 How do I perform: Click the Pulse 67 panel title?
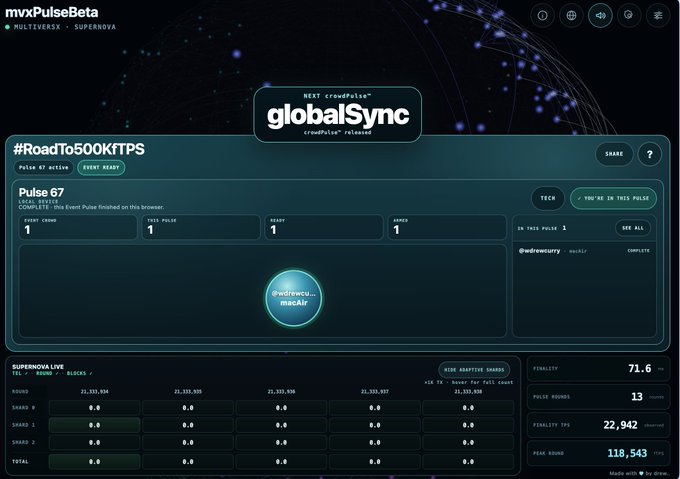tap(41, 192)
